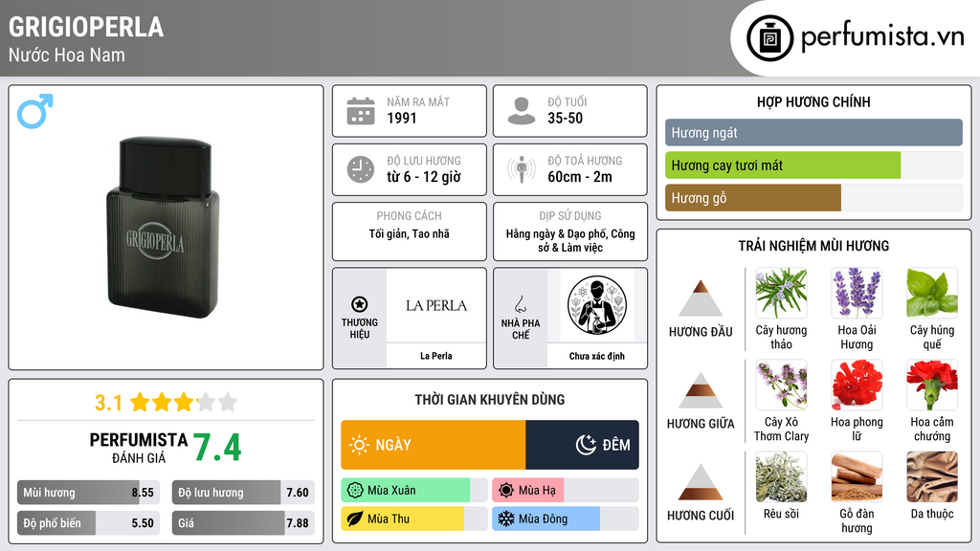Click the Mùi hương score bar
980x551 pixels.
coord(88,493)
